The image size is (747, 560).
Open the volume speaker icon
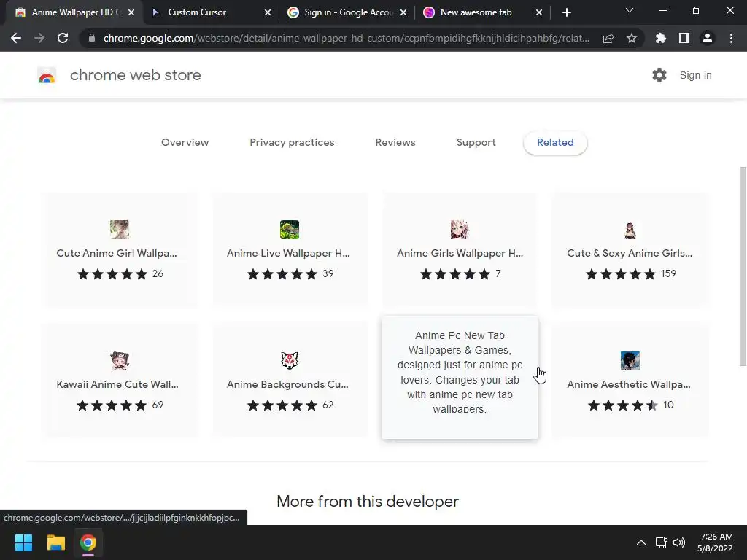click(x=679, y=542)
